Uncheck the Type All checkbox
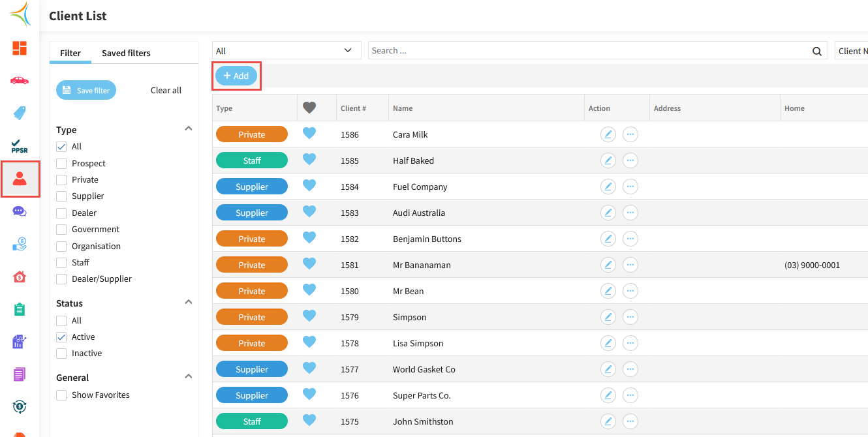 [x=61, y=147]
